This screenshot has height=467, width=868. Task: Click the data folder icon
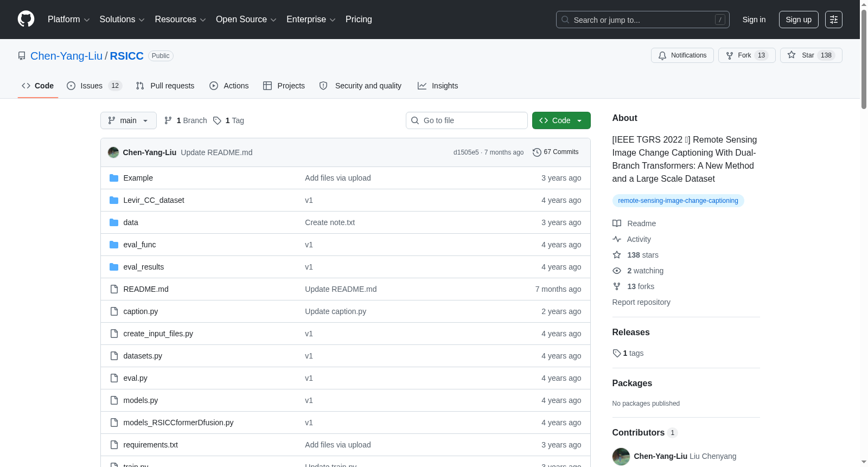(x=114, y=222)
